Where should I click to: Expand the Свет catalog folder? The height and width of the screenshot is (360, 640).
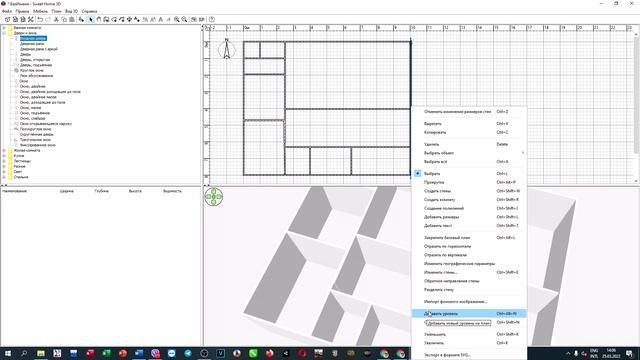point(4,172)
